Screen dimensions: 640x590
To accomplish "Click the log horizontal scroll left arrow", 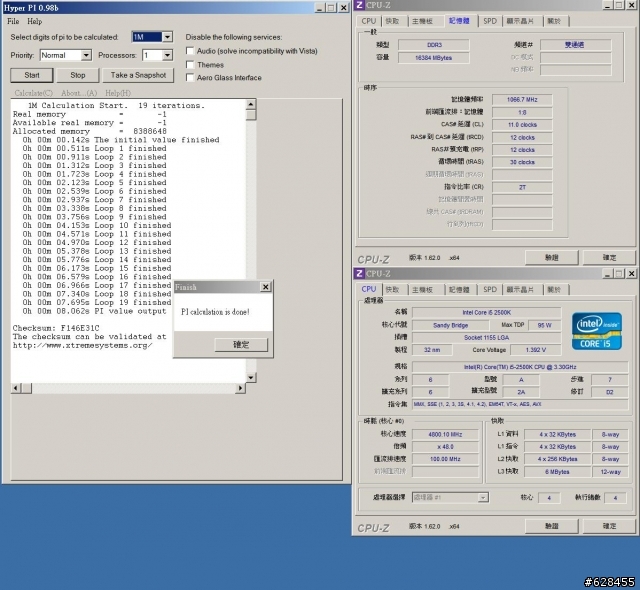I will [16, 388].
